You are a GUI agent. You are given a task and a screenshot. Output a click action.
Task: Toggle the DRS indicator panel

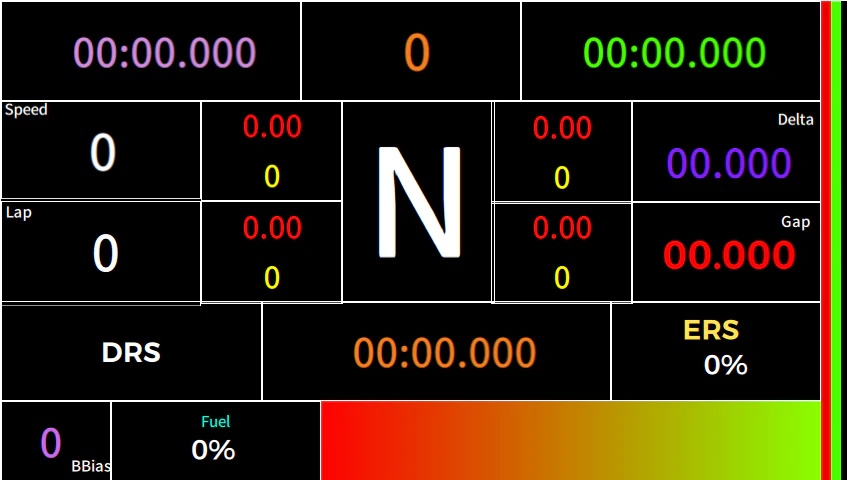(x=131, y=352)
